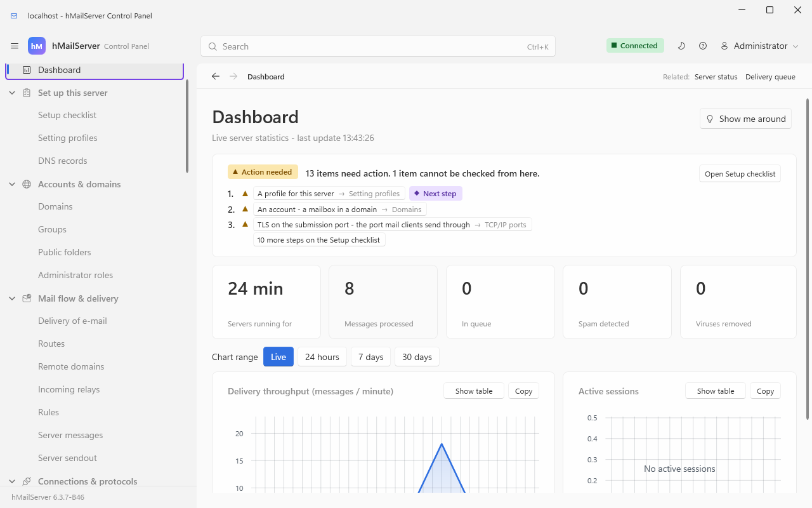Open the Server status related link
Screen dimensions: 812x508
coord(716,77)
